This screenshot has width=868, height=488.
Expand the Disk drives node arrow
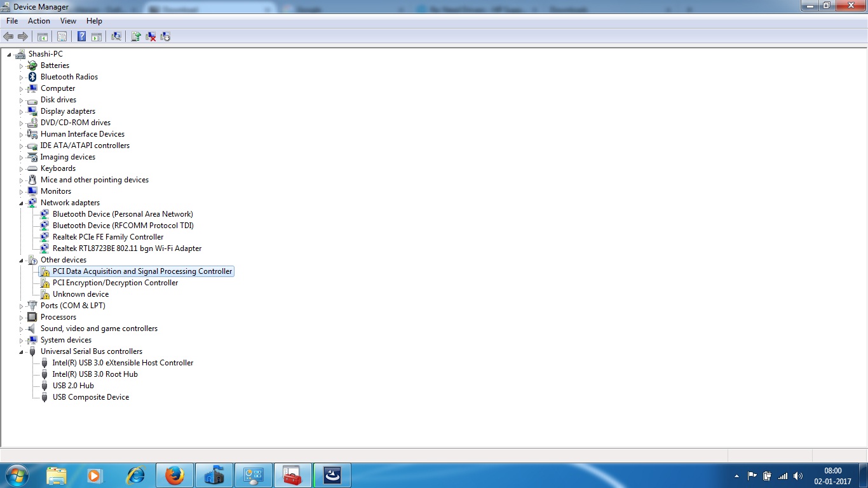[21, 100]
